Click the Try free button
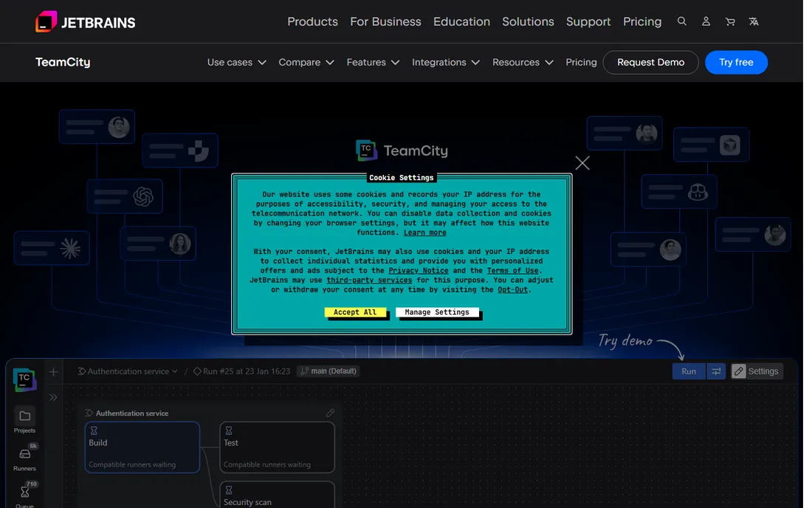The width and height of the screenshot is (812, 508). 736,62
